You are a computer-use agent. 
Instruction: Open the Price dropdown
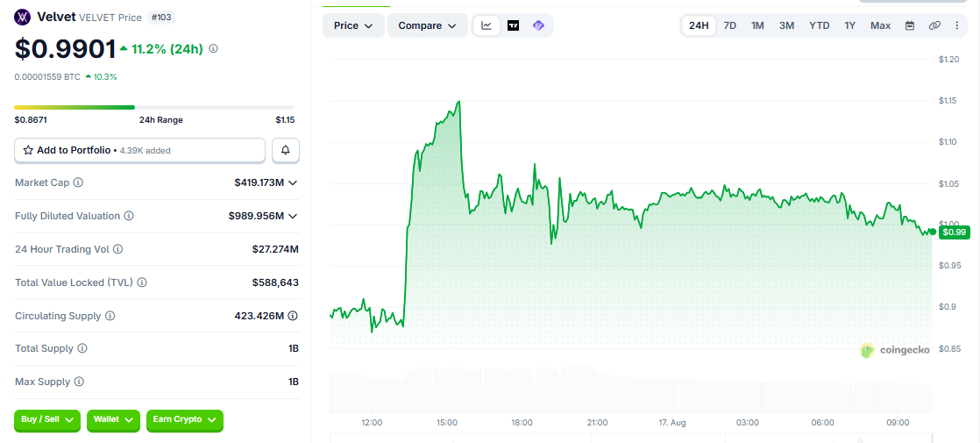click(353, 25)
